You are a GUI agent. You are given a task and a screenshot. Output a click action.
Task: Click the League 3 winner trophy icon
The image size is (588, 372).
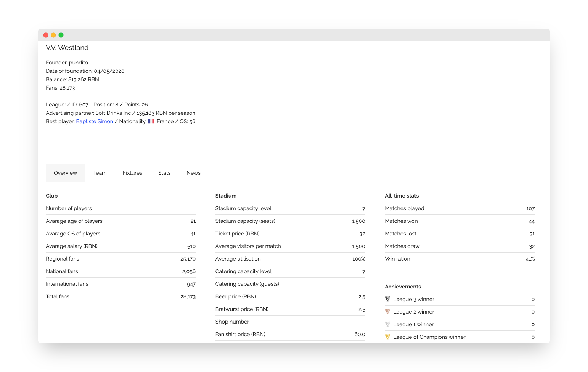click(x=387, y=299)
